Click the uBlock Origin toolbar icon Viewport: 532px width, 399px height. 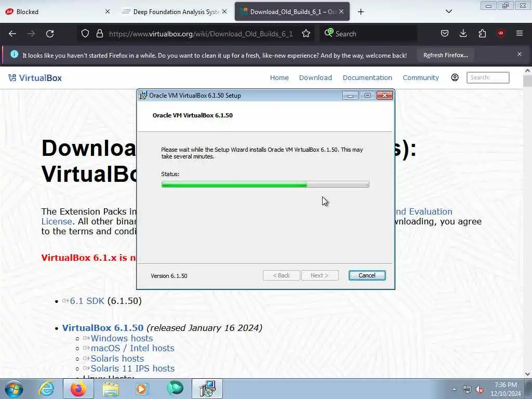click(x=501, y=33)
